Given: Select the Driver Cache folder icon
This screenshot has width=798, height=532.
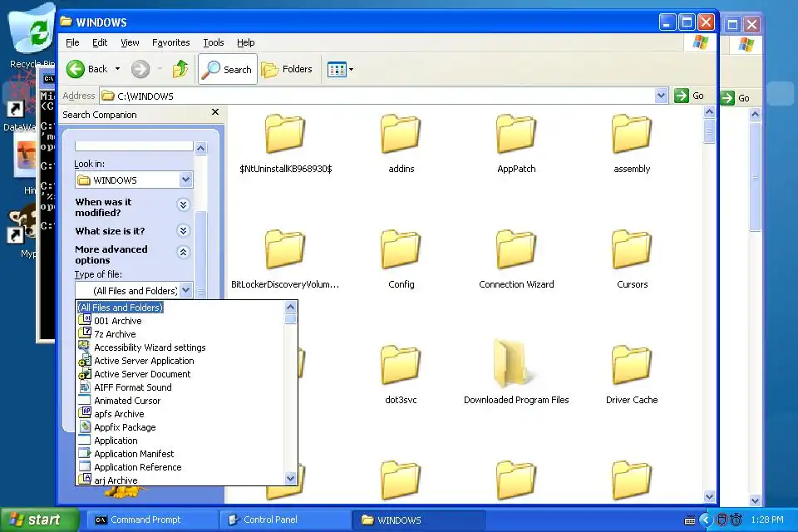Looking at the screenshot, I should (632, 365).
